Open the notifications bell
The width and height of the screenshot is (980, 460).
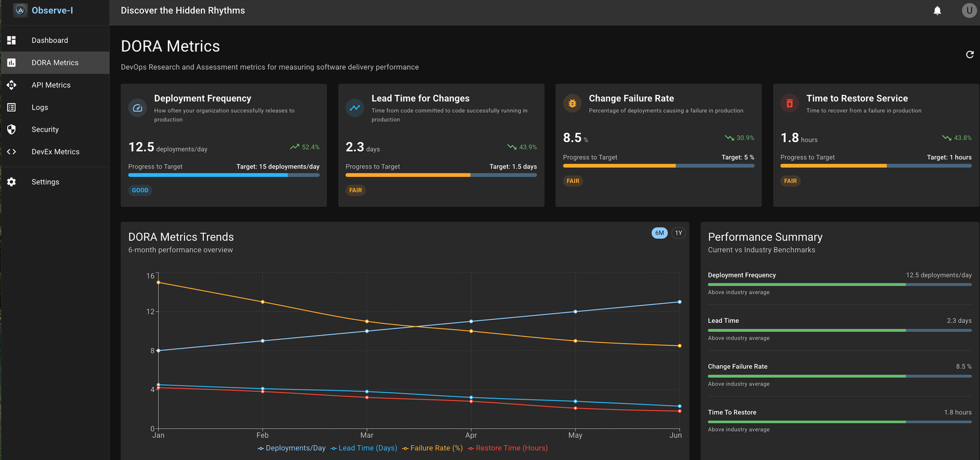937,10
